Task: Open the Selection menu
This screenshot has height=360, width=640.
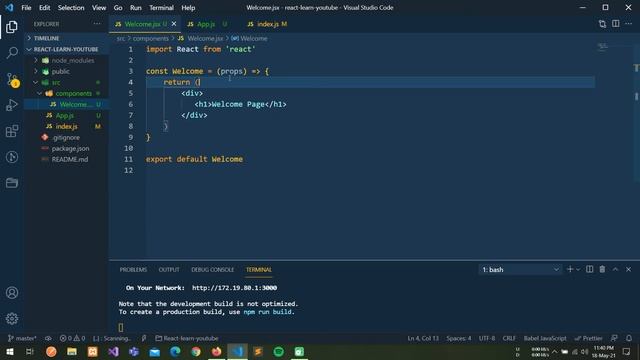Action: point(71,7)
